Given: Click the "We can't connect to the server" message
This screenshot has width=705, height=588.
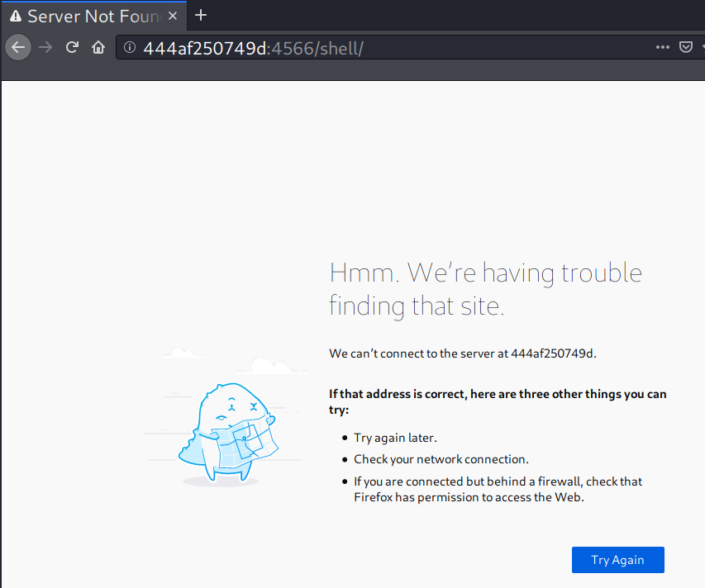Looking at the screenshot, I should pos(462,353).
